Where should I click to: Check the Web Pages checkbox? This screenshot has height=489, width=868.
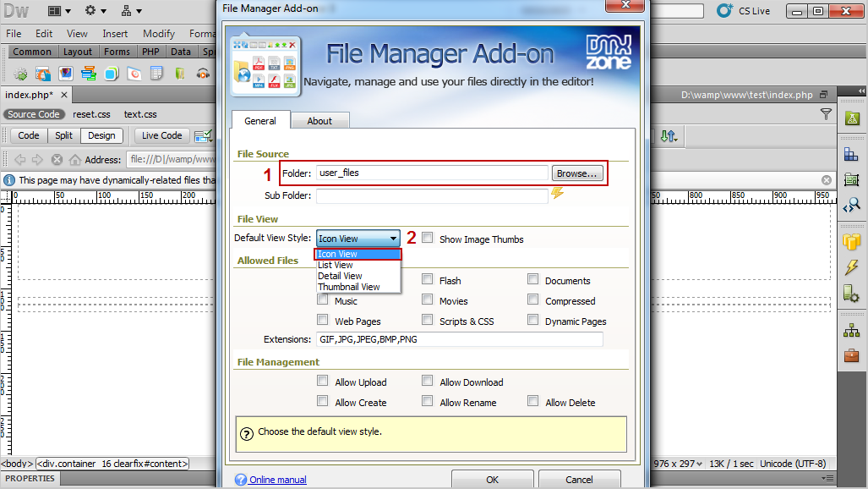pyautogui.click(x=322, y=319)
